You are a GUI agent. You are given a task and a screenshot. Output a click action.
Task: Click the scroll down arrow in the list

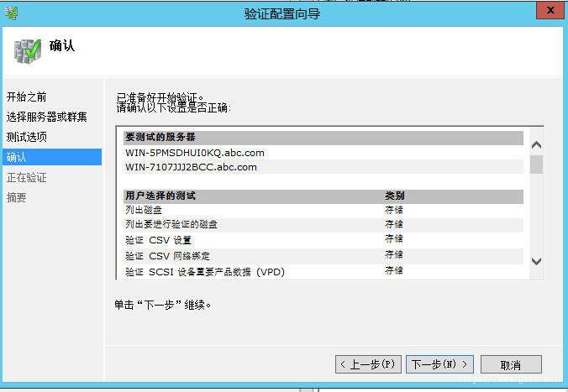[536, 261]
